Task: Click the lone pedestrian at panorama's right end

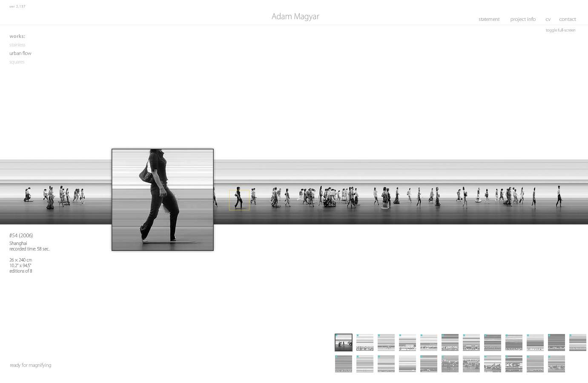Action: [x=559, y=196]
